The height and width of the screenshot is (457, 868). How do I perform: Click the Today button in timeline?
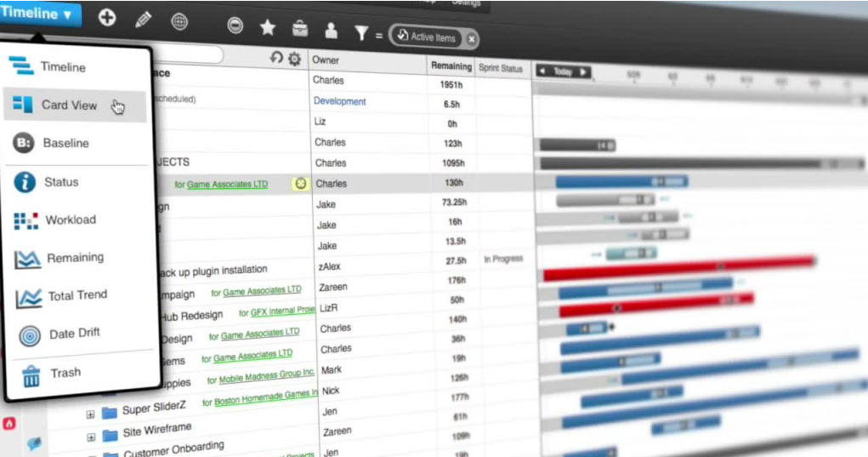click(563, 72)
